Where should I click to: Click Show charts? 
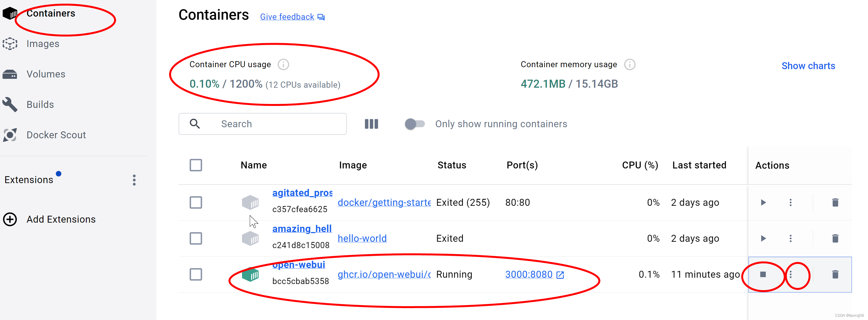point(808,66)
